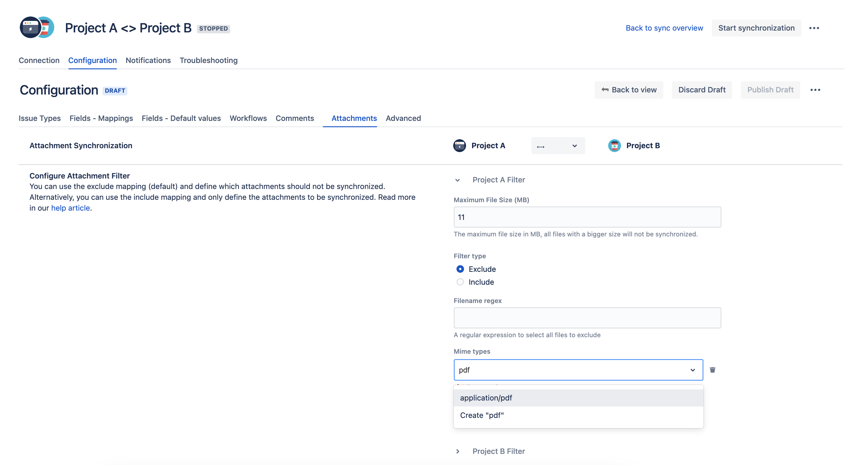Open the Troubleshooting tab

pyautogui.click(x=208, y=60)
